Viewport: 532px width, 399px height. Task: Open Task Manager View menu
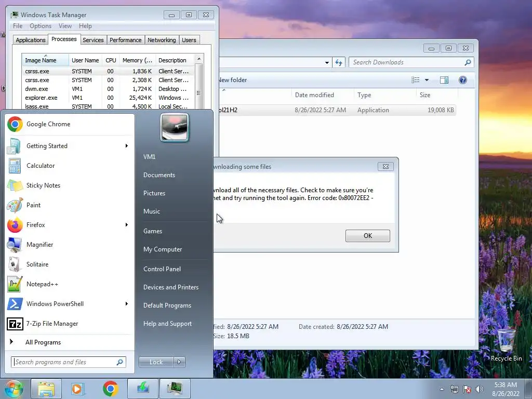[x=65, y=26]
